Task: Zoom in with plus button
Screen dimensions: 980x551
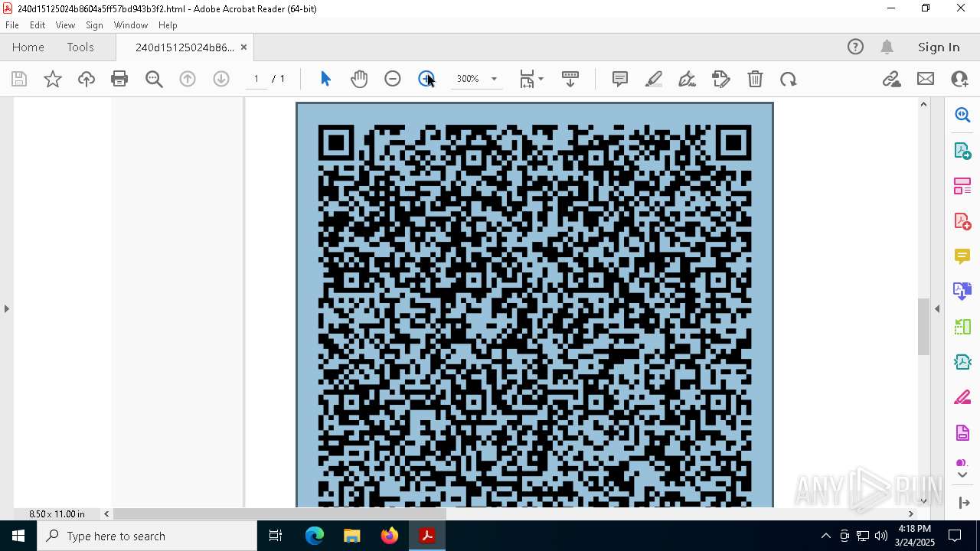Action: click(426, 79)
